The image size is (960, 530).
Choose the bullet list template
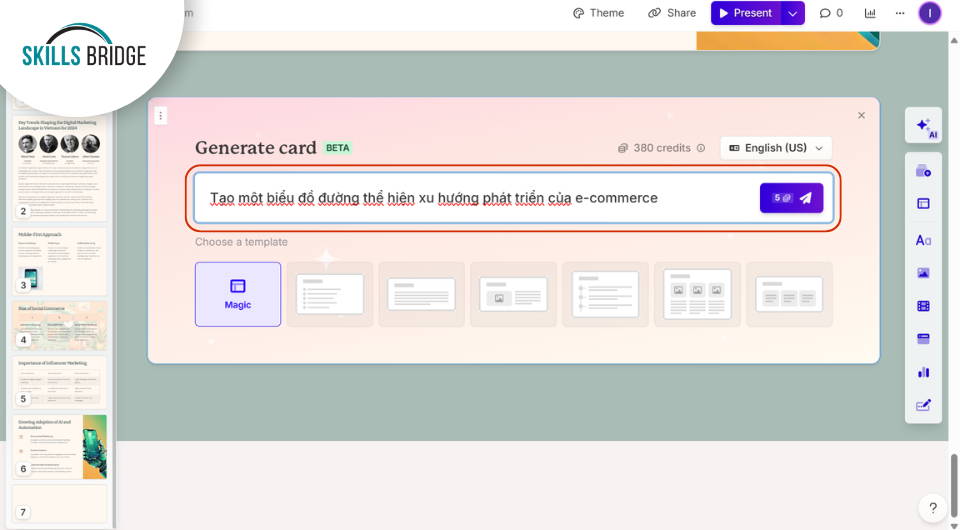(329, 294)
